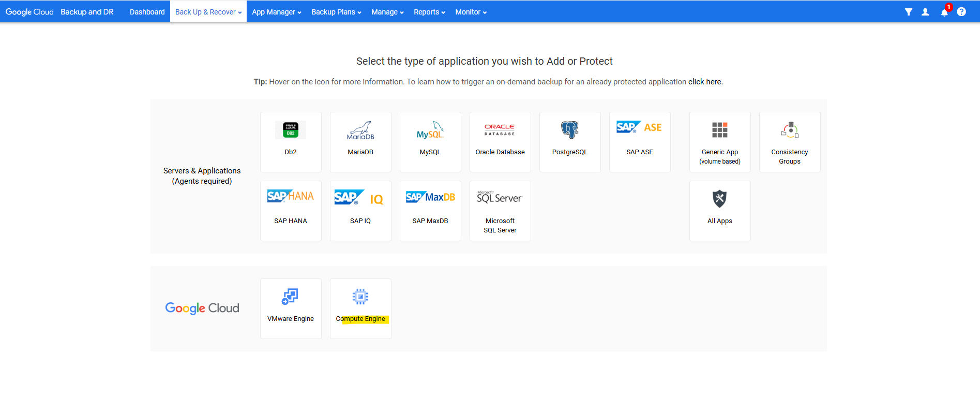This screenshot has height=396, width=980.
Task: Pick the MySQL dolphin icon
Action: pos(430,130)
